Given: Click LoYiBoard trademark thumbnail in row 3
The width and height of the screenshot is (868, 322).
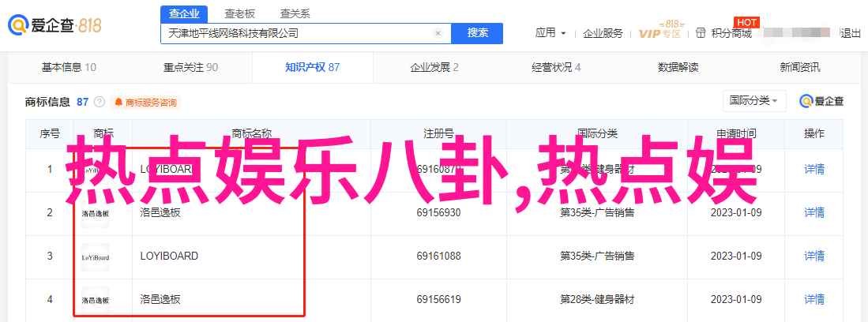Looking at the screenshot, I should (x=96, y=257).
